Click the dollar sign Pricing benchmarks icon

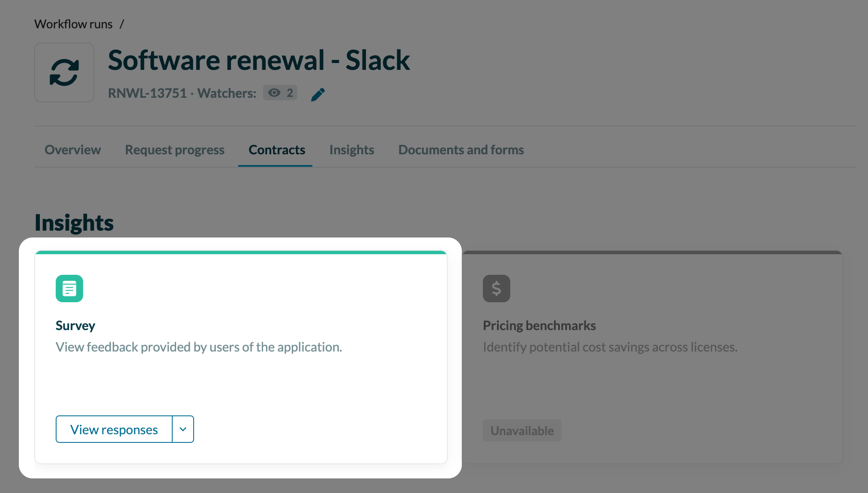click(497, 289)
